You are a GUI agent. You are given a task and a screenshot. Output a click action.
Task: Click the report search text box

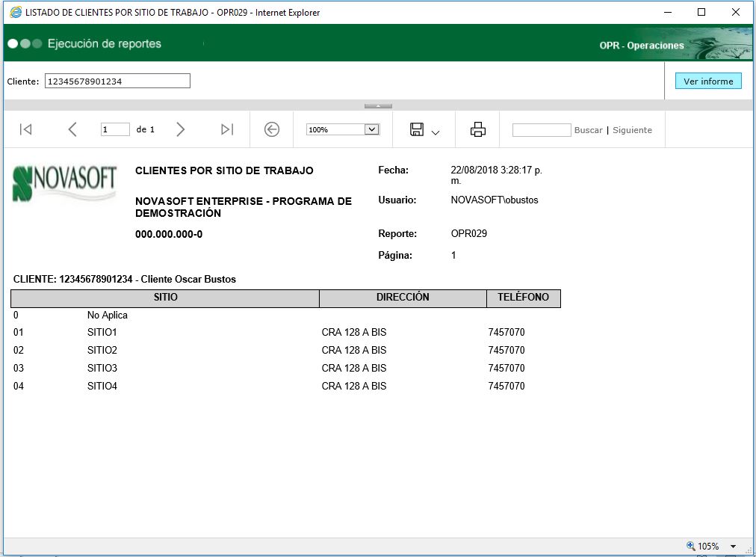(542, 130)
